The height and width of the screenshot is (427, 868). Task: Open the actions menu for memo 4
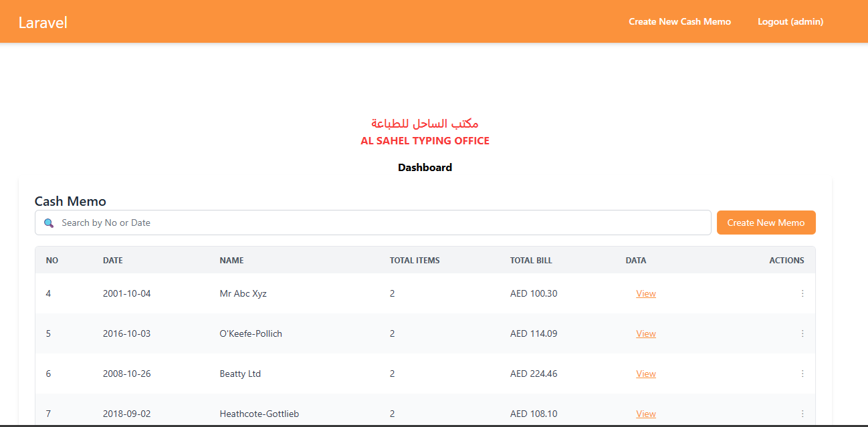pyautogui.click(x=802, y=293)
